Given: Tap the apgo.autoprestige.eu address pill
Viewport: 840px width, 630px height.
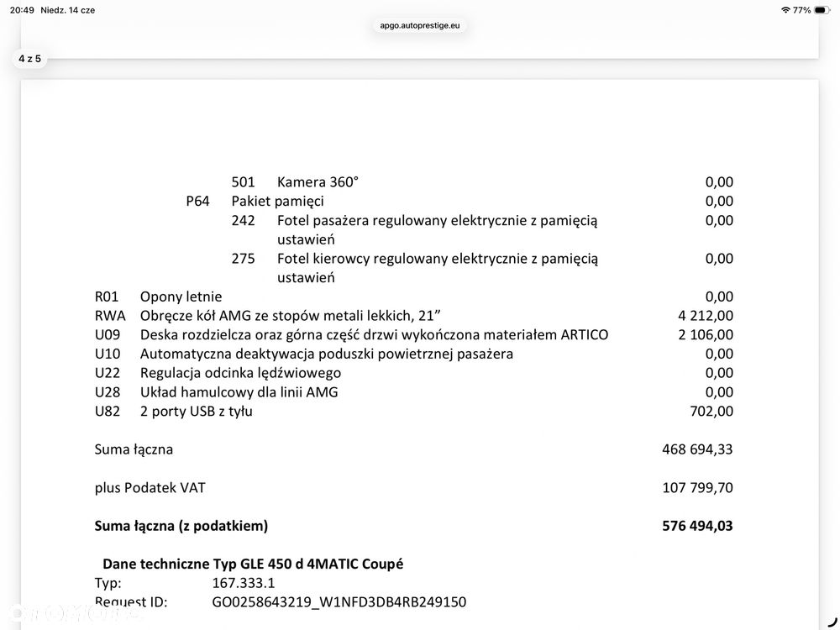Looking at the screenshot, I should [x=419, y=25].
